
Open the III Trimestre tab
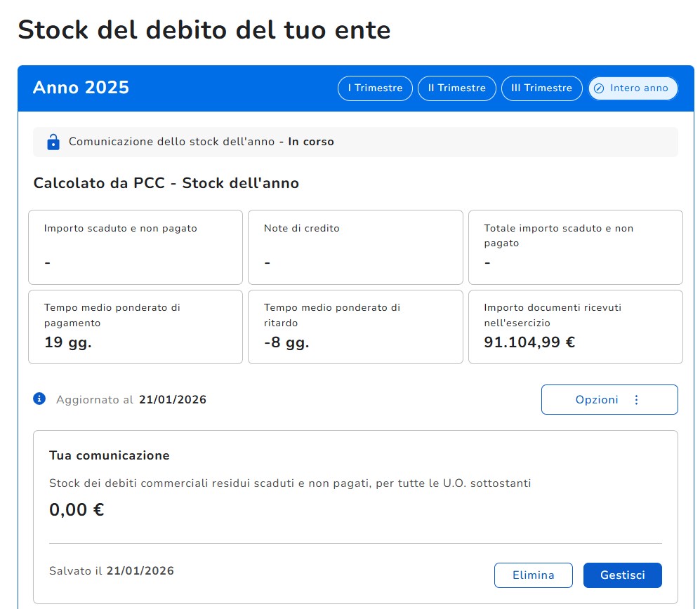pos(541,88)
